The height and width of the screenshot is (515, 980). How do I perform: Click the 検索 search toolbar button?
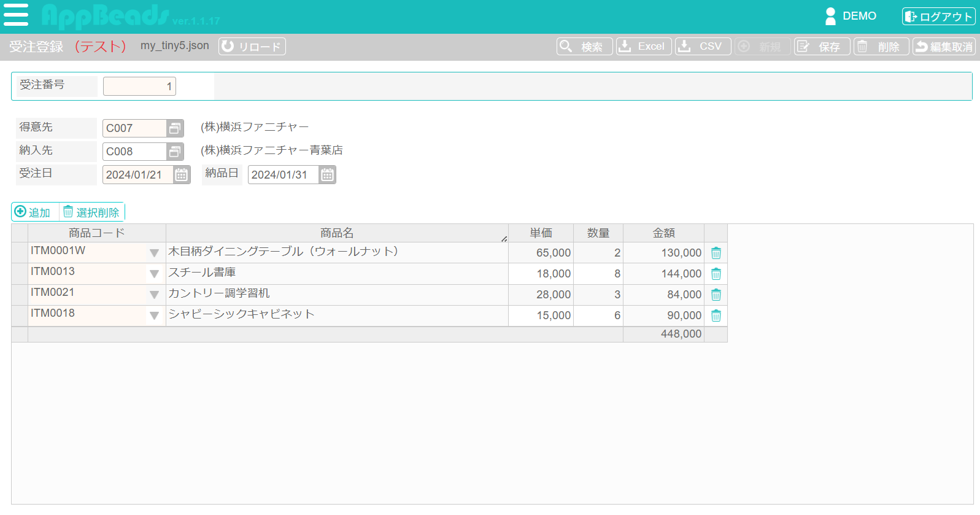584,47
